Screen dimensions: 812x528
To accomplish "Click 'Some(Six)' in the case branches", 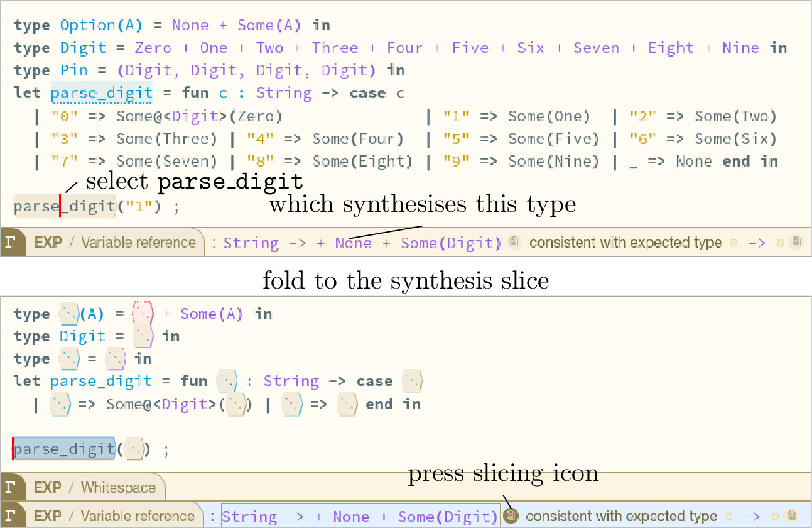I will [x=736, y=139].
